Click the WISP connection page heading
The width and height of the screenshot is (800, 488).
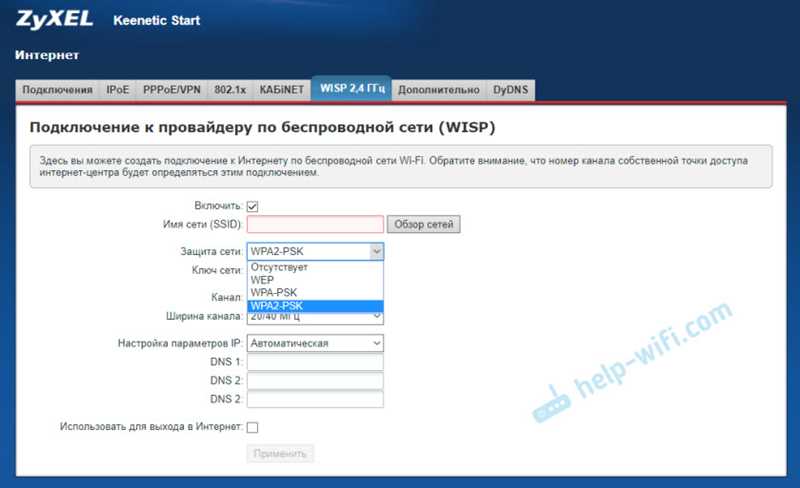[x=262, y=127]
